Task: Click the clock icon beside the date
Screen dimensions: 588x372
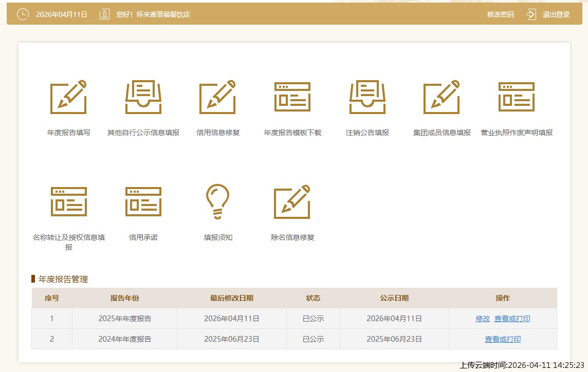Action: pos(23,14)
